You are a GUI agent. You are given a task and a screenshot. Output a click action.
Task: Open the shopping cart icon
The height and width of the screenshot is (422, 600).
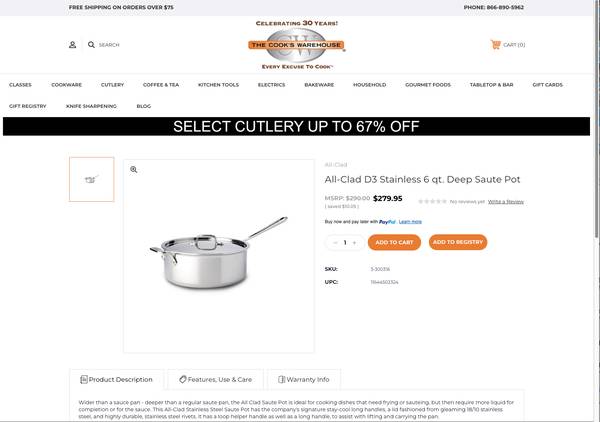click(496, 44)
